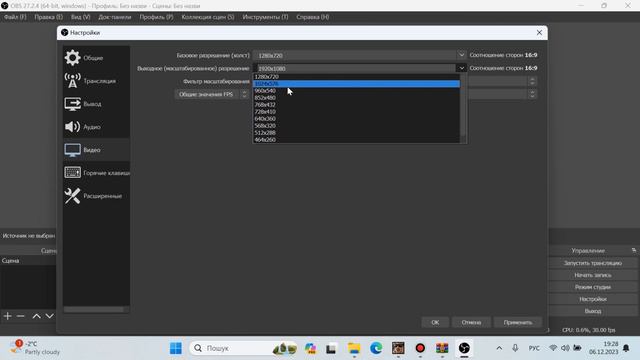Screen dimensions: 640x360
Task: Open the Файл menu
Action: tap(15, 17)
